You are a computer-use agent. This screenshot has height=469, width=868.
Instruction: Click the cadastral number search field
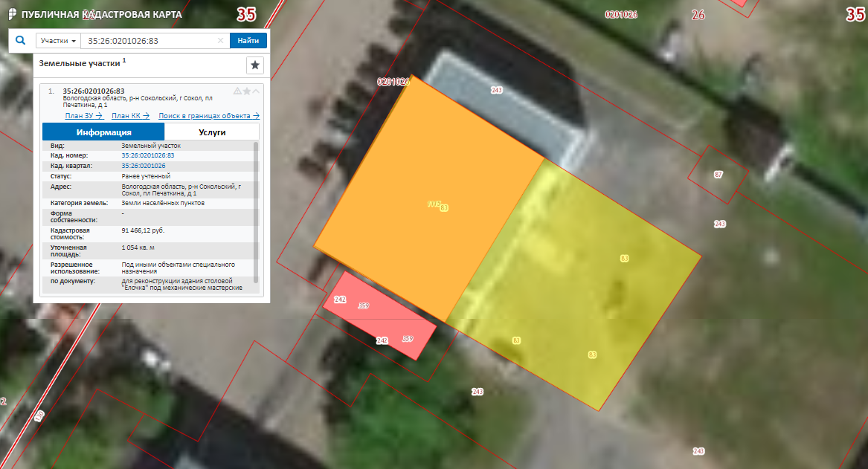click(x=149, y=41)
